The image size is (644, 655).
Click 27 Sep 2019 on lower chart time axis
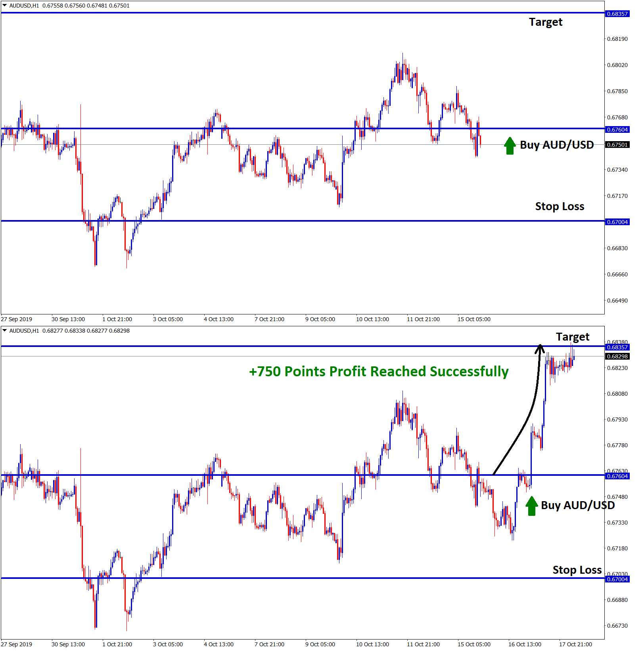pyautogui.click(x=16, y=644)
